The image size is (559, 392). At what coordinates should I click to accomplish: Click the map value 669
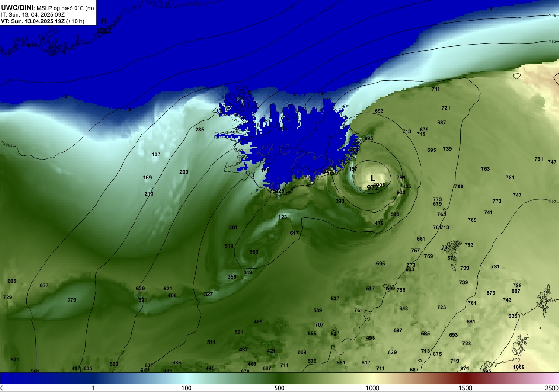coord(302,352)
